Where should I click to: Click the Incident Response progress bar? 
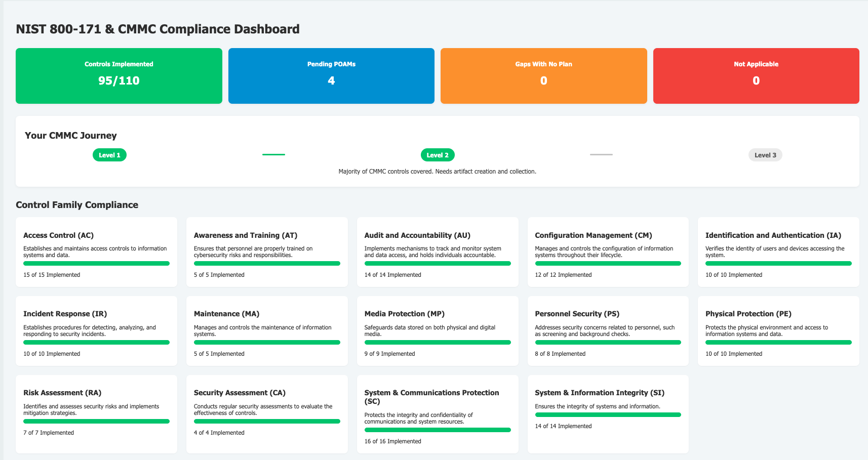coord(96,342)
